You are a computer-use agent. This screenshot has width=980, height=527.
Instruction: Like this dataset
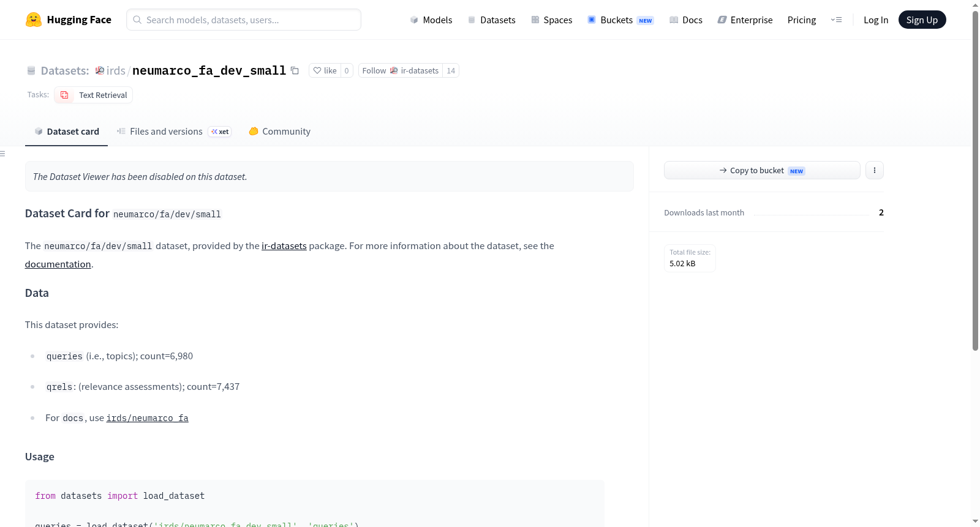325,70
